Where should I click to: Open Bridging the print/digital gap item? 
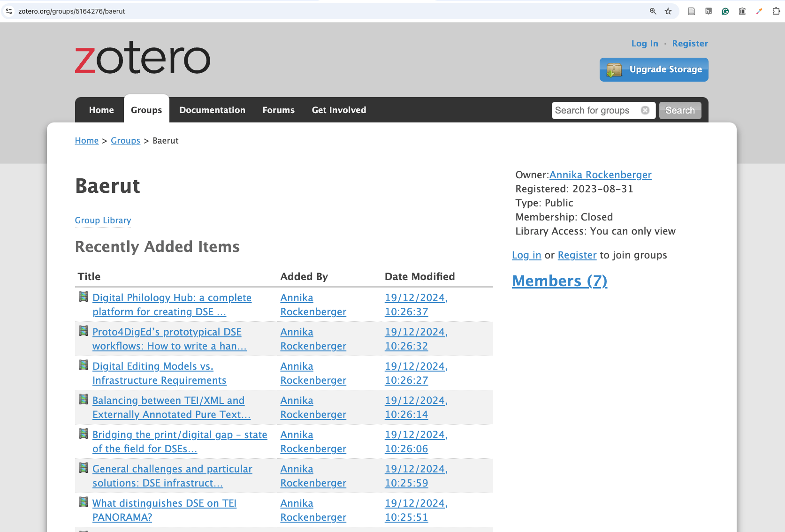click(x=180, y=441)
